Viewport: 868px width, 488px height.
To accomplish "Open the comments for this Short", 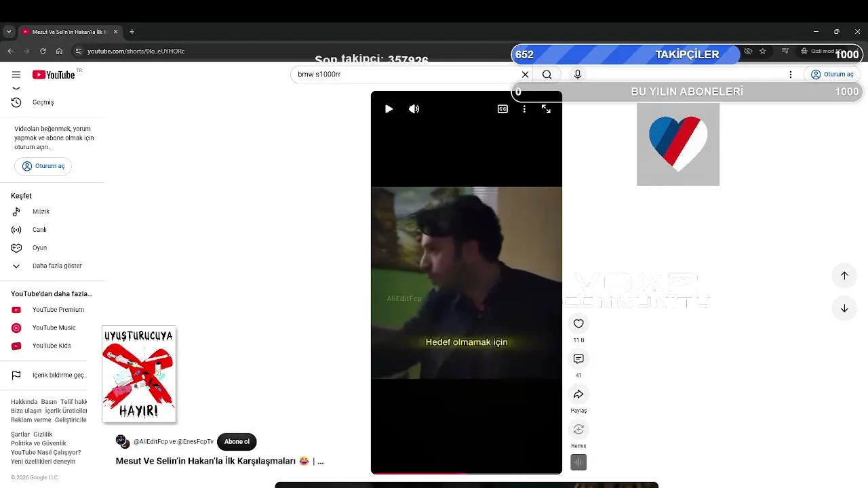I will pos(578,359).
